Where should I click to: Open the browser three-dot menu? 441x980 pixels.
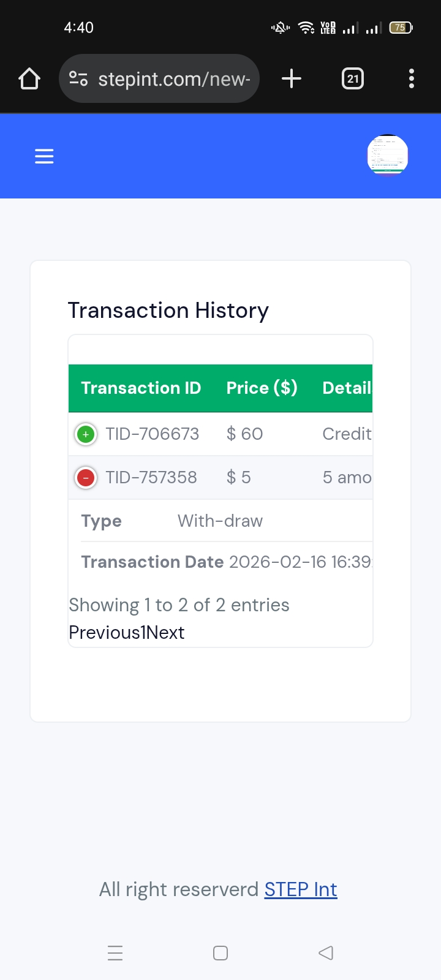pos(412,78)
